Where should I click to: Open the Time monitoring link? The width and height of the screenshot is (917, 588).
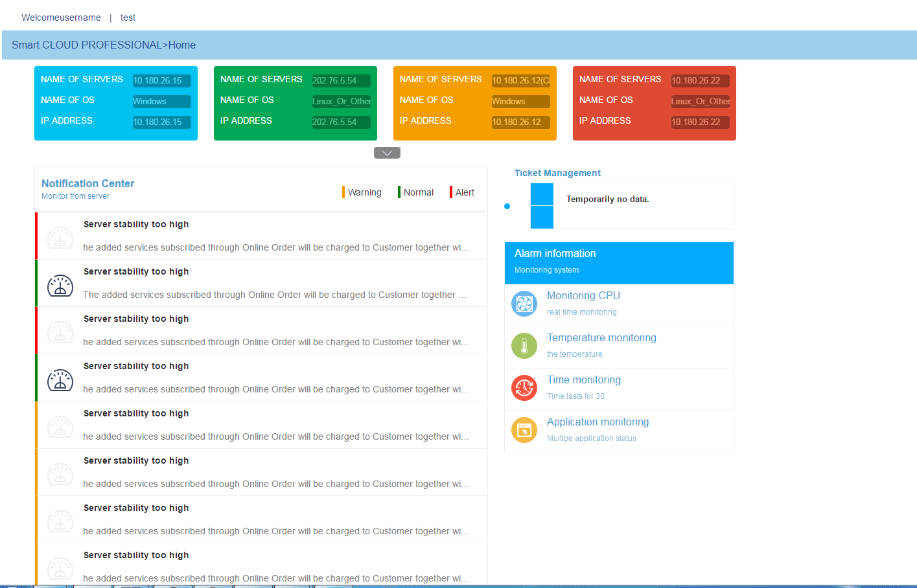point(584,379)
